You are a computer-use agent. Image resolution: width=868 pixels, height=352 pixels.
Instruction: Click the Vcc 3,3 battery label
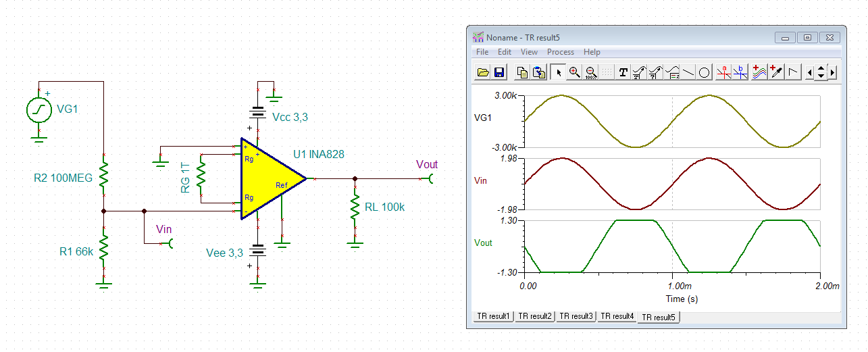290,117
